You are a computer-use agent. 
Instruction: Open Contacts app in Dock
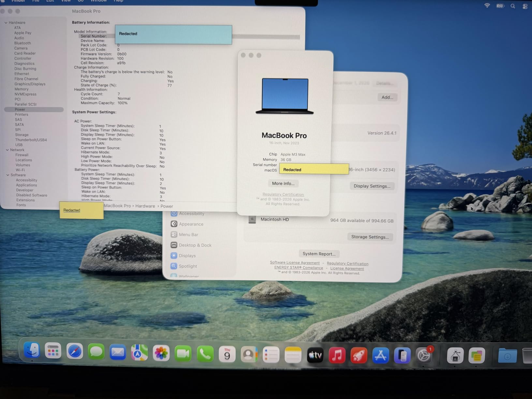pyautogui.click(x=249, y=354)
